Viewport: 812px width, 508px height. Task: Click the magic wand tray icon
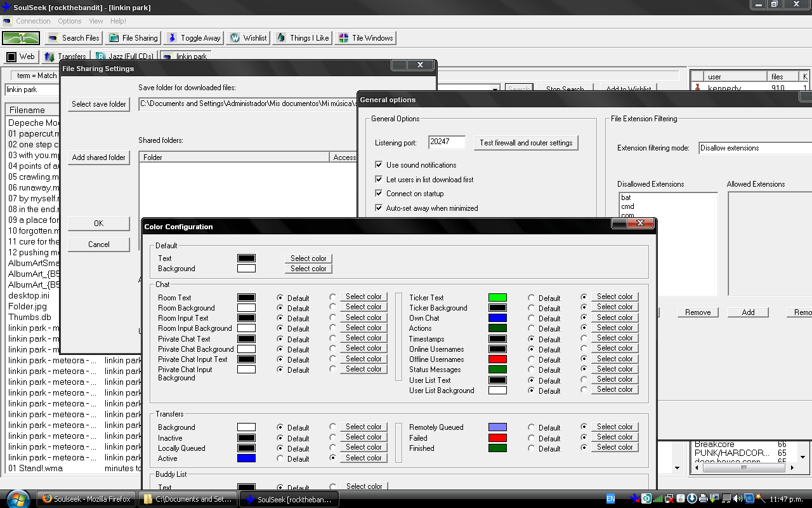[760, 499]
